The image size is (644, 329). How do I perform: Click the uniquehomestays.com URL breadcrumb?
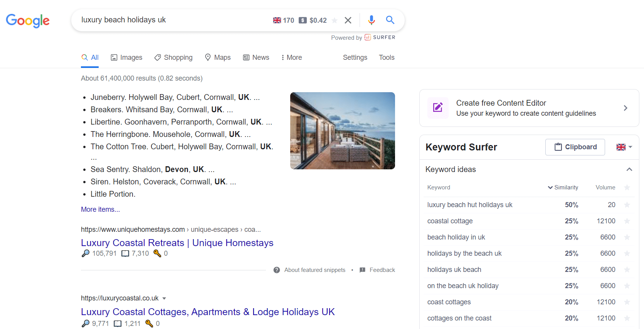point(171,229)
